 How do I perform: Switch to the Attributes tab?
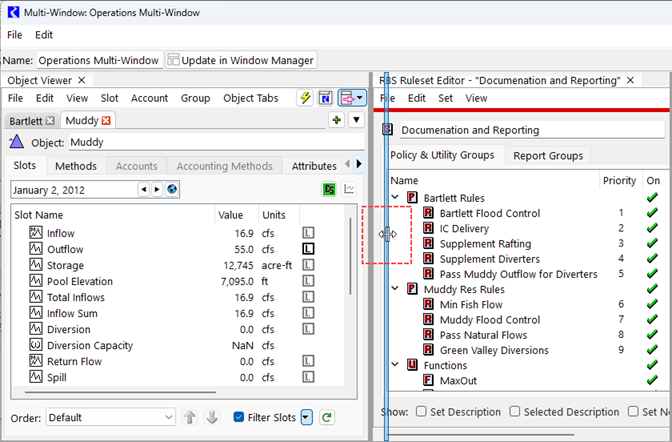[x=314, y=166]
